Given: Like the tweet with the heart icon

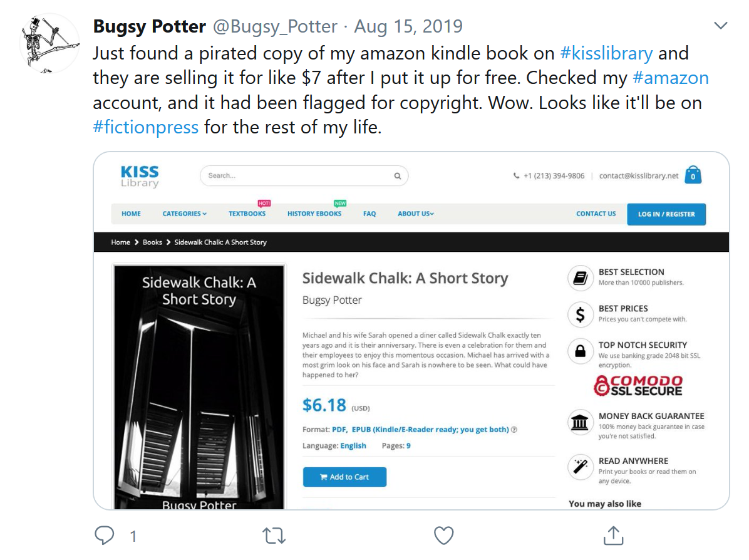Looking at the screenshot, I should [x=443, y=536].
